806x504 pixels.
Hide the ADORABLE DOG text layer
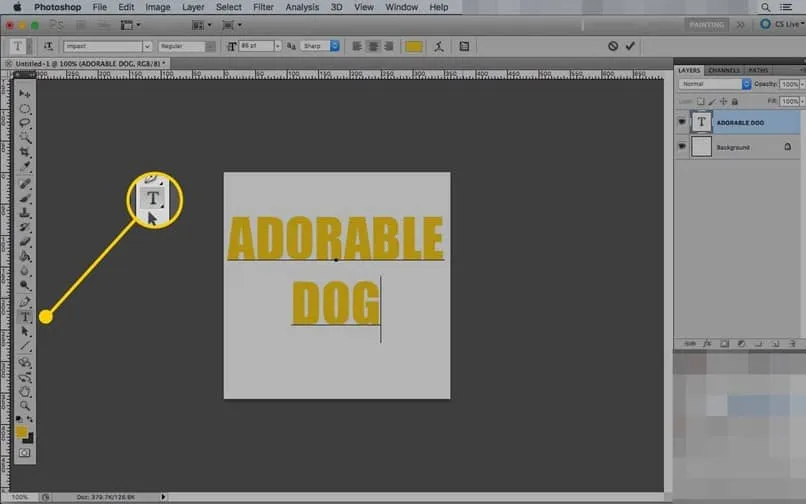pyautogui.click(x=683, y=121)
